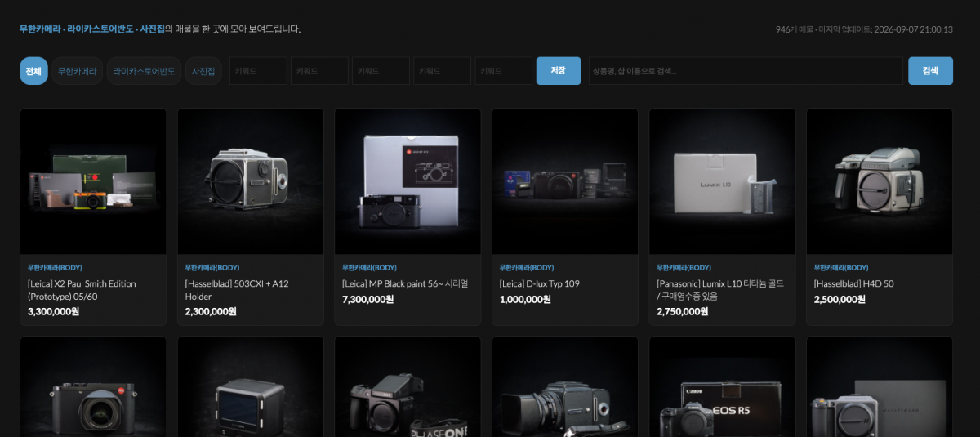The image size is (980, 437).
Task: Open the camera with gray box thumbnail
Action: [880, 387]
